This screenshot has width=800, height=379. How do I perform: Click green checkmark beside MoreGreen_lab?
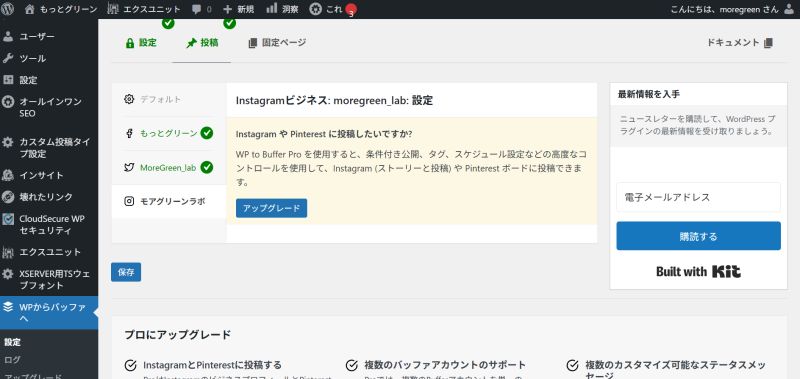207,167
